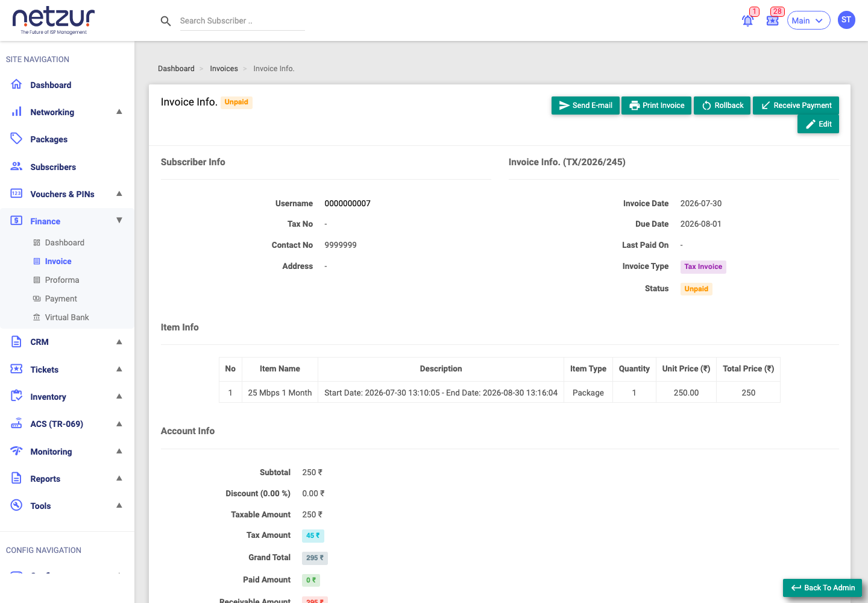Click the Finance dollar icon

16,221
